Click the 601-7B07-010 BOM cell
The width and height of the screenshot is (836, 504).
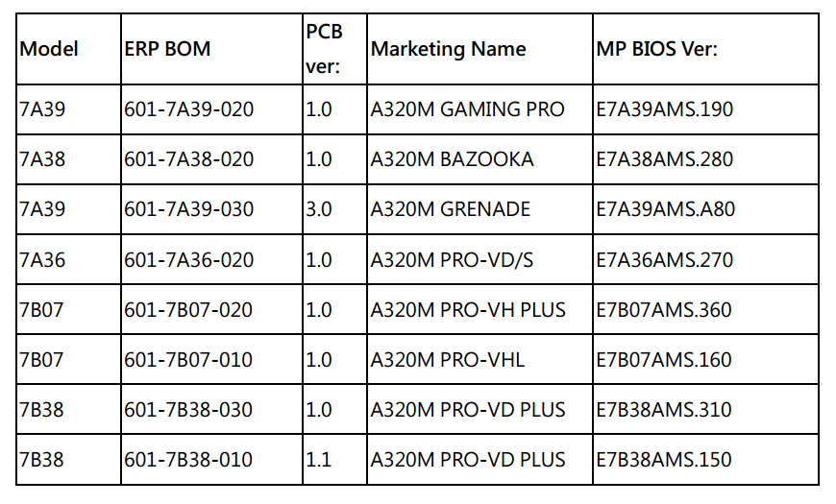click(x=188, y=360)
